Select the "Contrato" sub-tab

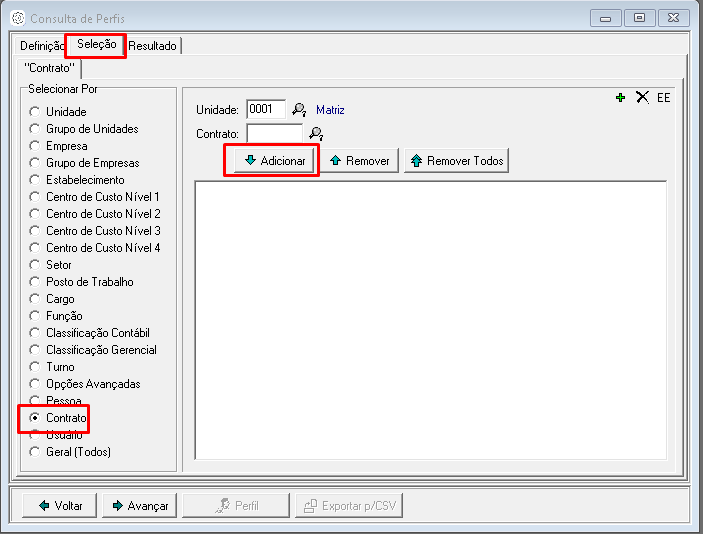[x=49, y=68]
